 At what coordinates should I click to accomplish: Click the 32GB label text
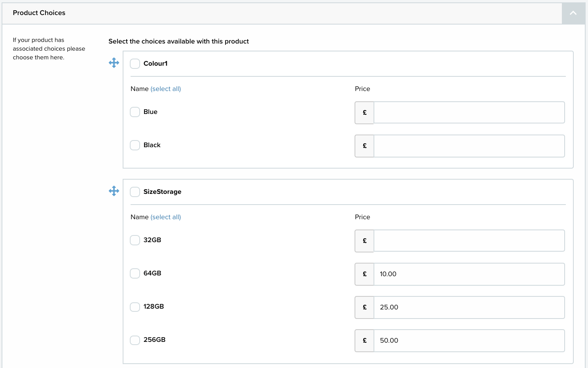[152, 240]
